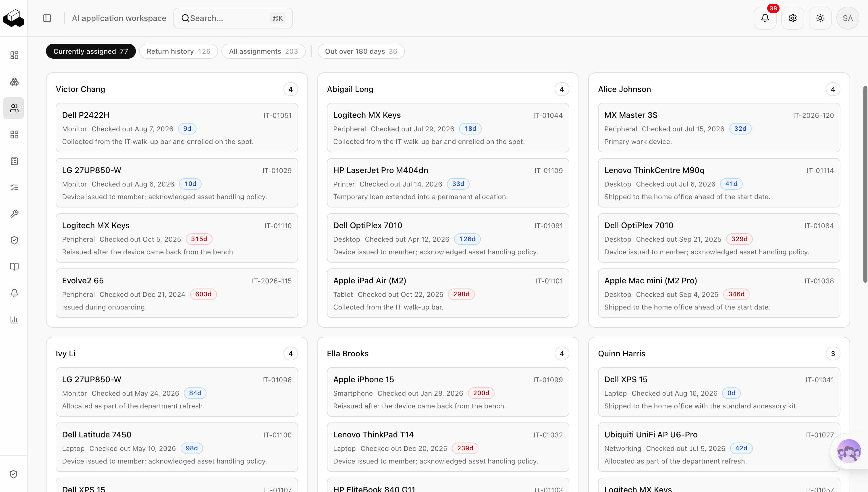Click the 346d overdue badge
This screenshot has height=492, width=868.
click(x=736, y=294)
